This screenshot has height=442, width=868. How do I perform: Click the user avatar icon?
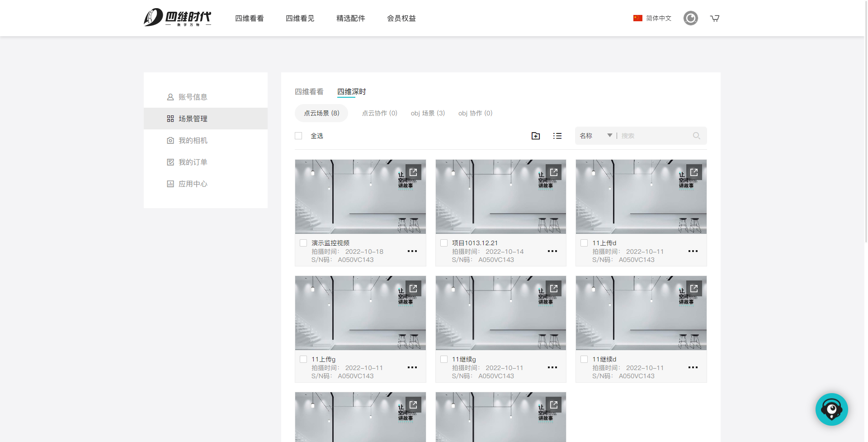(x=690, y=19)
